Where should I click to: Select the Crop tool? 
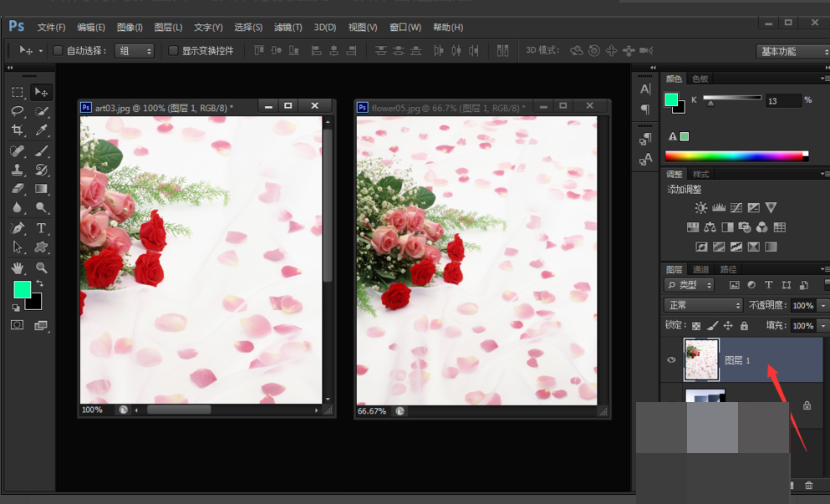(x=17, y=130)
